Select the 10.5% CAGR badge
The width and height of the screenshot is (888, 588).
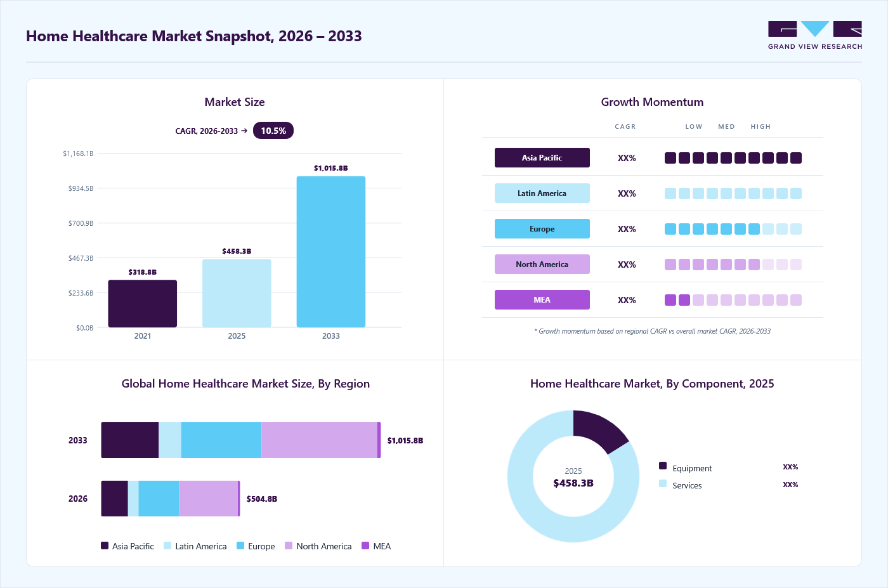point(273,131)
